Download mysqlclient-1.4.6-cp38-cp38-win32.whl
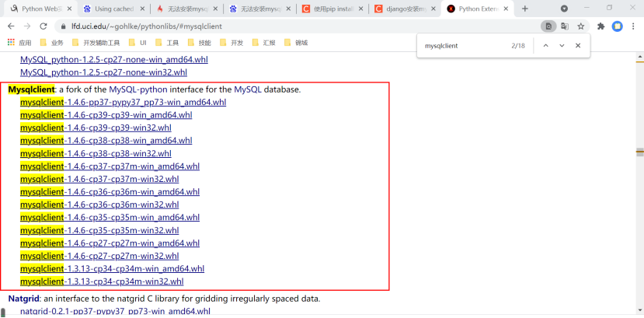 tap(96, 153)
